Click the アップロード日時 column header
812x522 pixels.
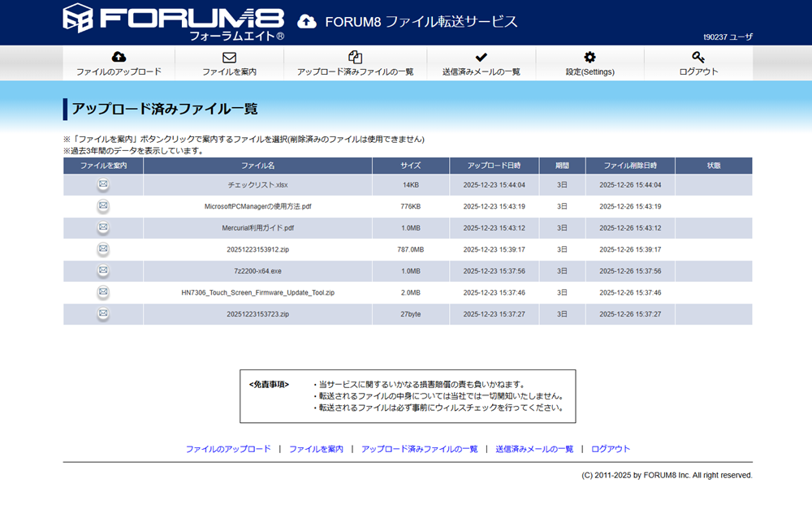pyautogui.click(x=494, y=166)
